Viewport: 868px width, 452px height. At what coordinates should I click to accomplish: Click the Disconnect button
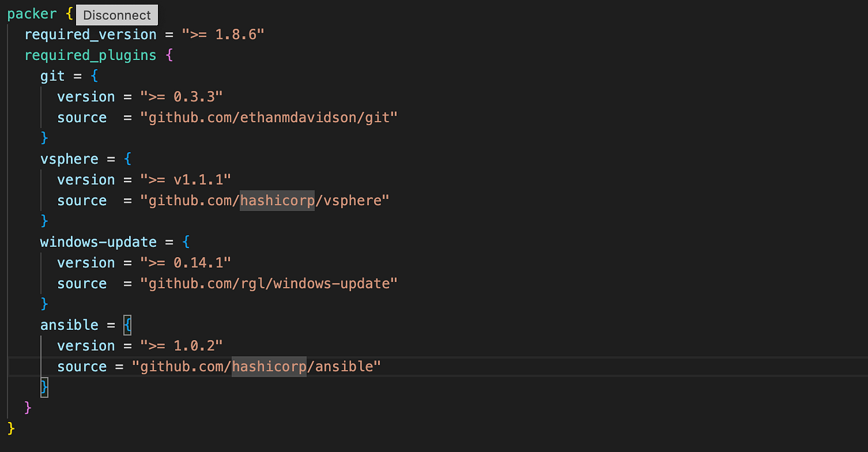coord(116,15)
